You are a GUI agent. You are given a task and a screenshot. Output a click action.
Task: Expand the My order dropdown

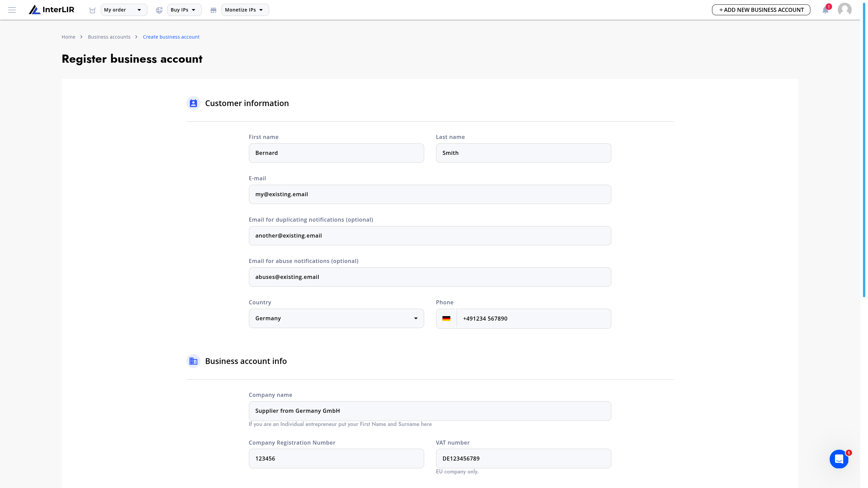(124, 10)
